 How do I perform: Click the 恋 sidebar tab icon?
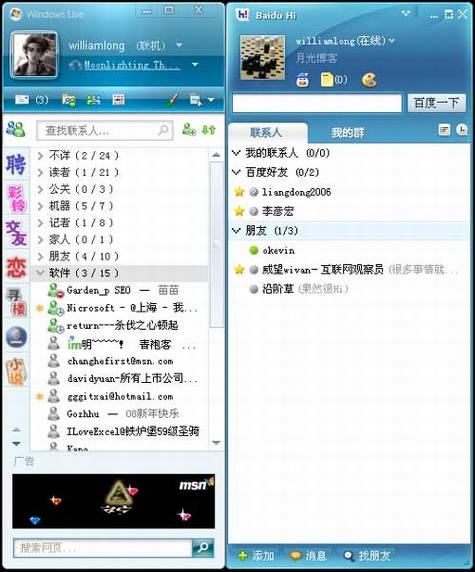point(16,268)
